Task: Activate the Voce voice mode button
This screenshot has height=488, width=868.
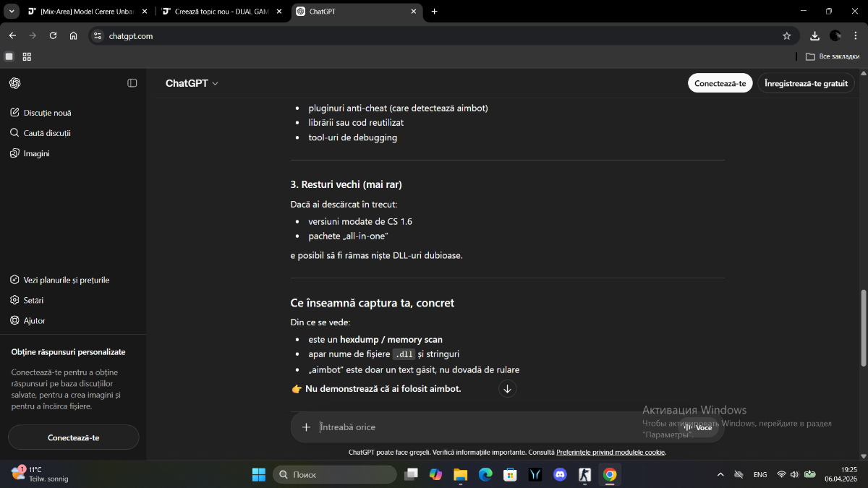Action: pos(697,427)
